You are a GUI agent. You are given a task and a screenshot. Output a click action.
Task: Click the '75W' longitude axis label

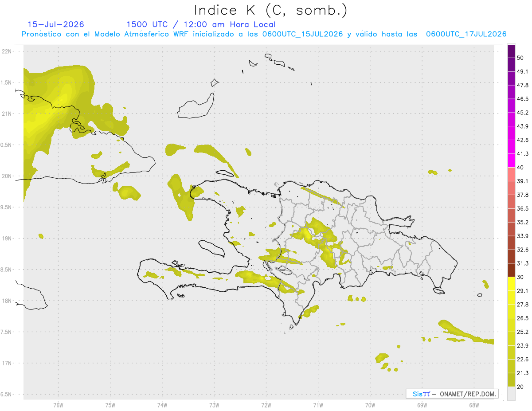[110, 404]
